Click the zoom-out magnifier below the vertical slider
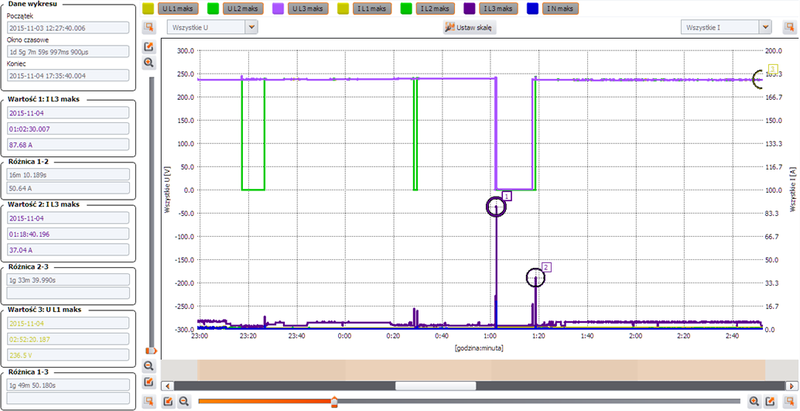The width and height of the screenshot is (800, 411). [149, 366]
